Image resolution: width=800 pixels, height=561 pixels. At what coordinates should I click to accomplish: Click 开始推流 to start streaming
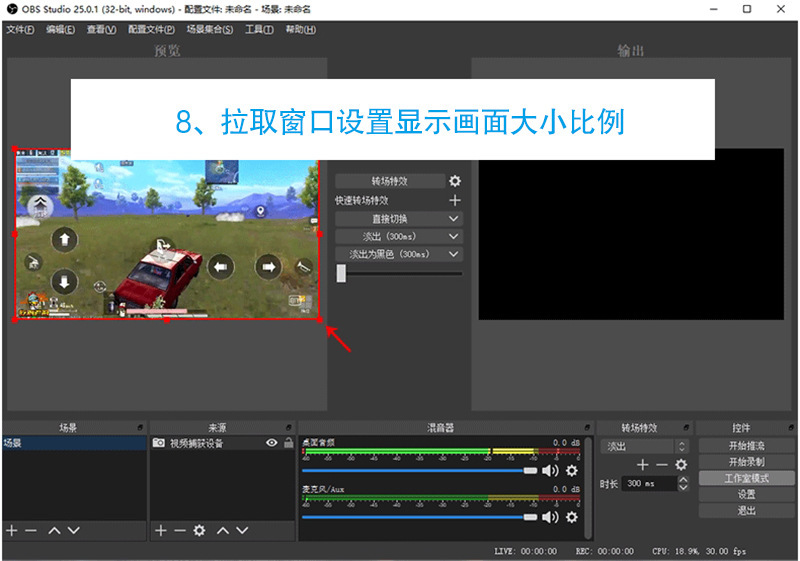[x=746, y=446]
